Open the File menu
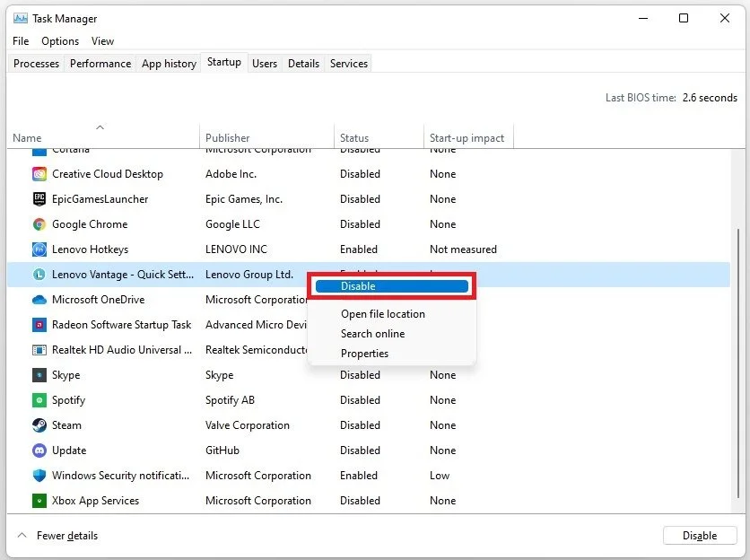 point(21,41)
